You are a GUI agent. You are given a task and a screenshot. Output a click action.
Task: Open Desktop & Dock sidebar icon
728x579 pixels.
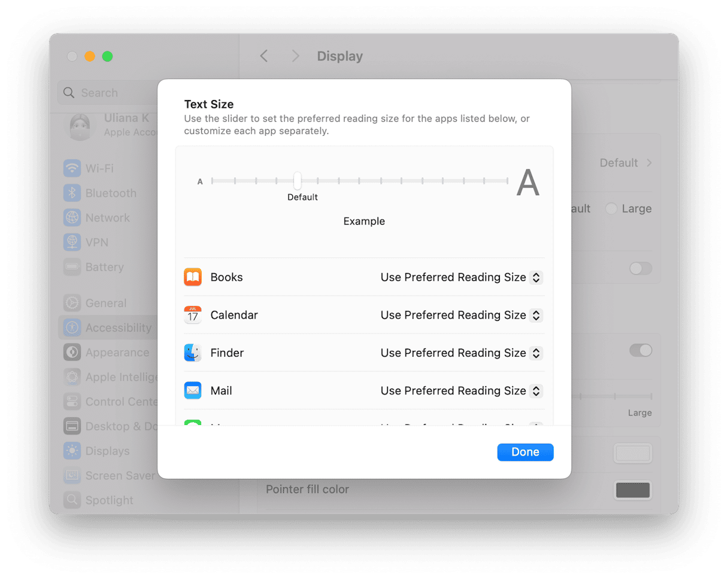(72, 426)
